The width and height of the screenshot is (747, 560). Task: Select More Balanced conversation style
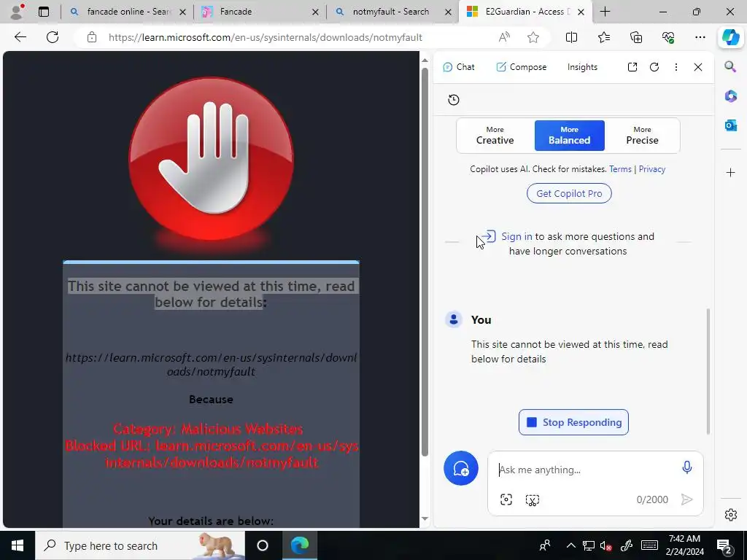569,136
